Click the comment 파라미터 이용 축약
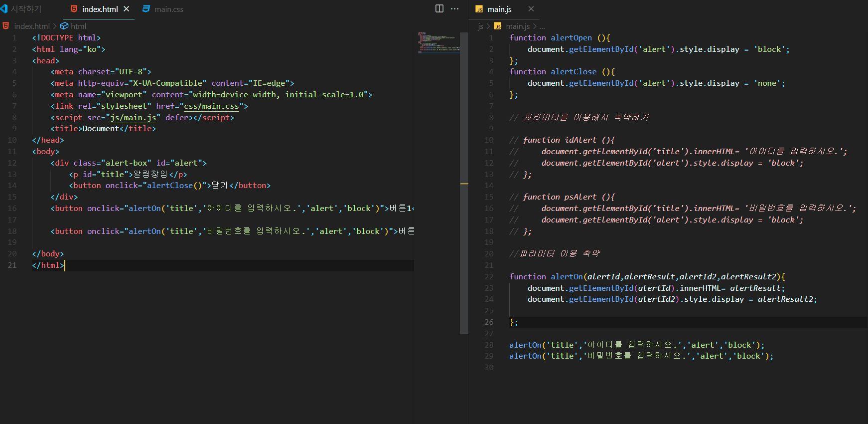Image resolution: width=868 pixels, height=424 pixels. pyautogui.click(x=555, y=253)
